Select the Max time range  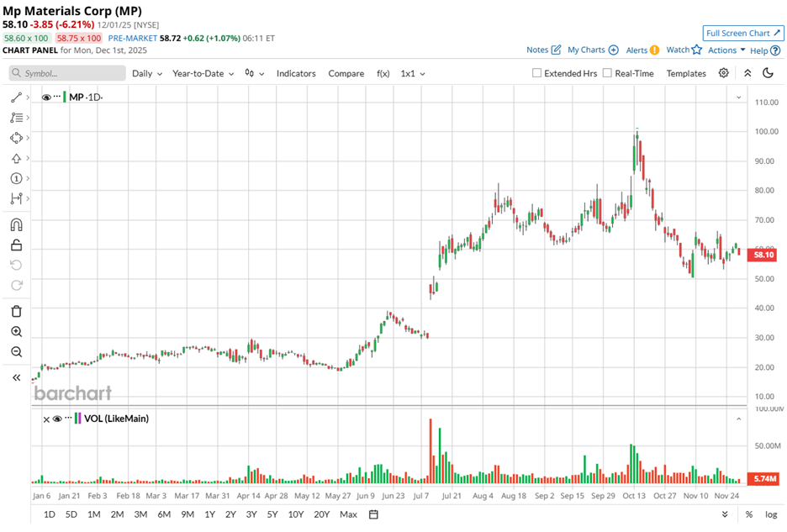[348, 514]
